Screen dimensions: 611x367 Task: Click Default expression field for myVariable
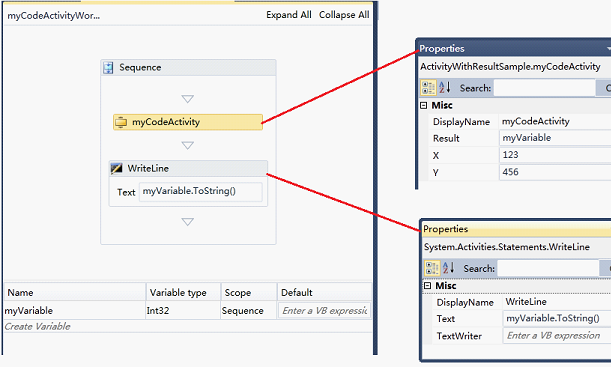[324, 311]
